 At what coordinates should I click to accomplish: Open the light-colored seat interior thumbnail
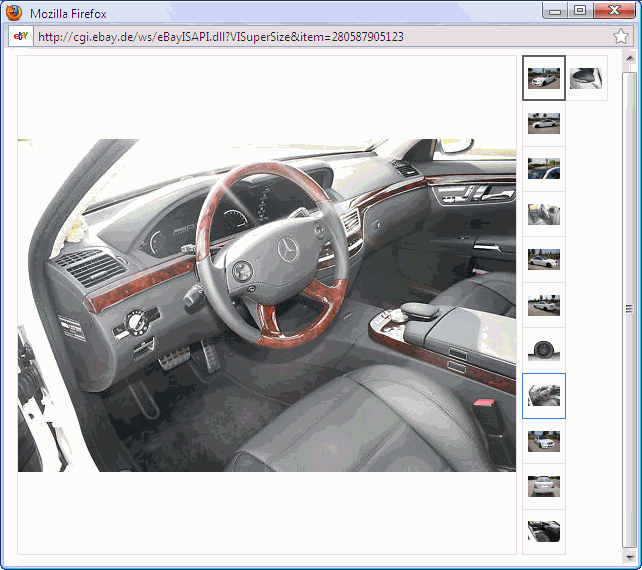pos(544,214)
